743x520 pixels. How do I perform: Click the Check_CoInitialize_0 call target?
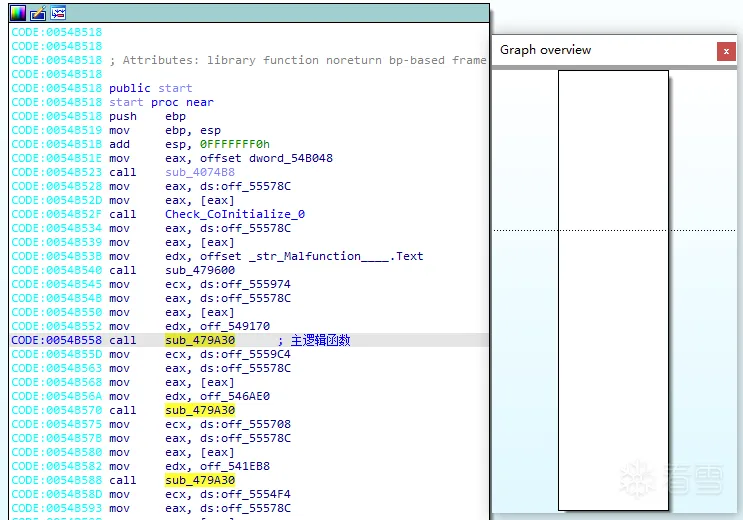235,214
